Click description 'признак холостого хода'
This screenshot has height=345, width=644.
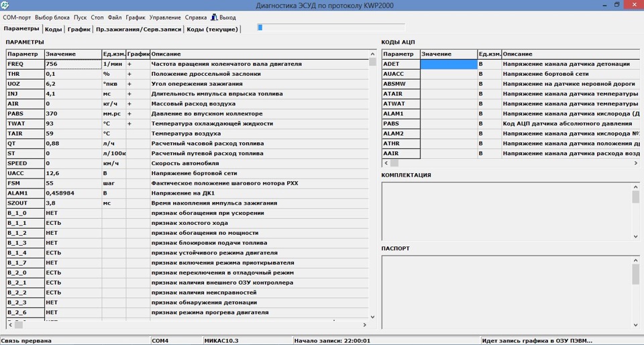tap(190, 223)
